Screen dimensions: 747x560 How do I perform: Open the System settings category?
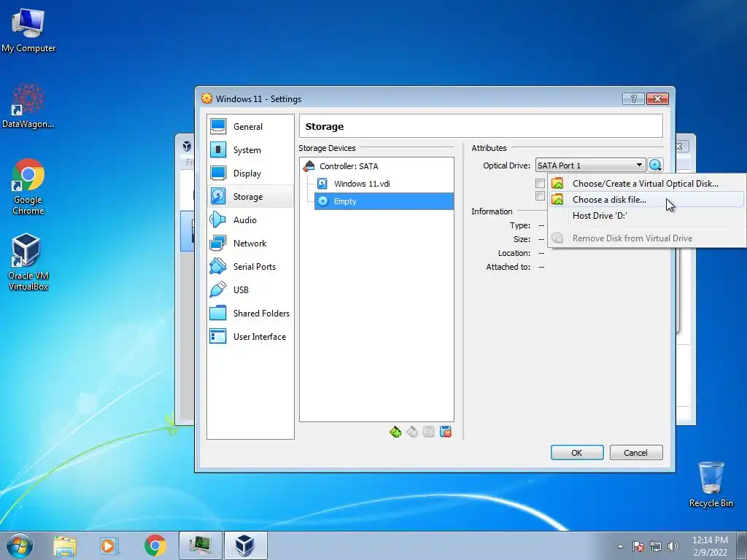[250, 150]
